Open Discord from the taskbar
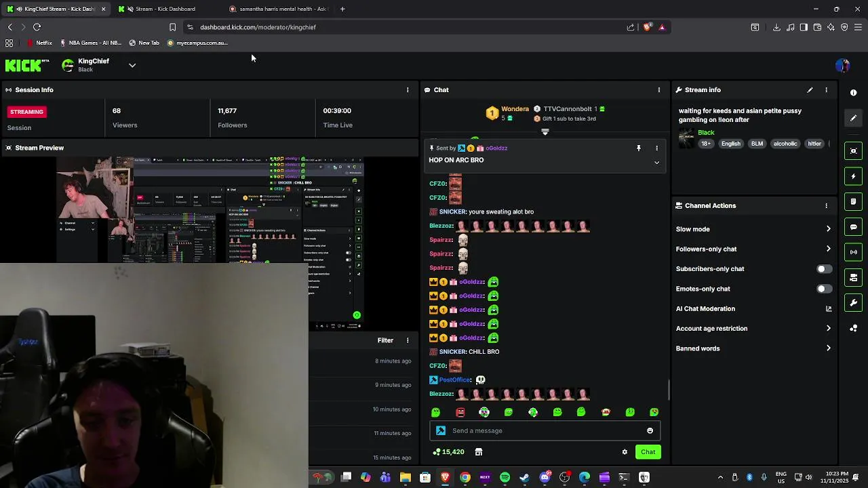Image resolution: width=868 pixels, height=488 pixels. click(545, 477)
